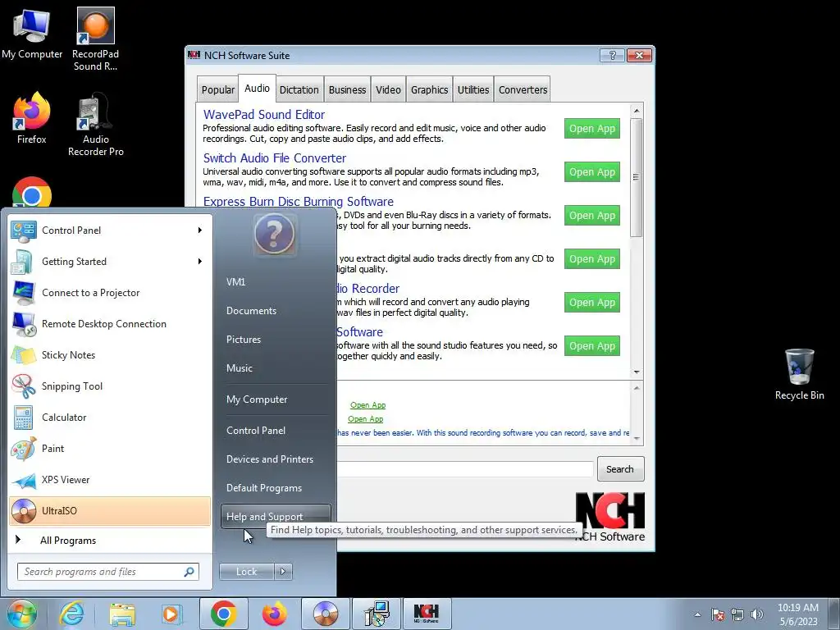Click the Search programs and files box
This screenshot has height=630, width=840.
(108, 572)
